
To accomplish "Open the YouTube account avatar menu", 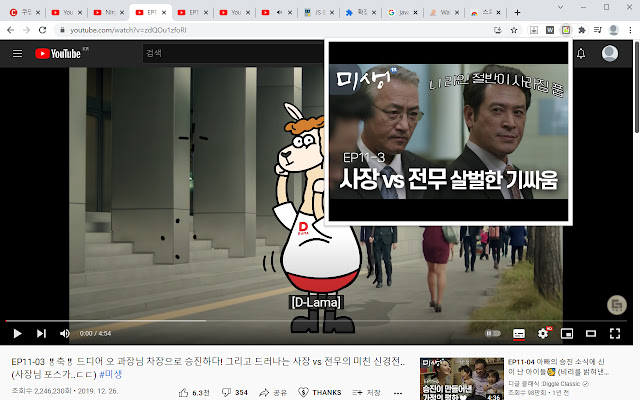I will (609, 53).
